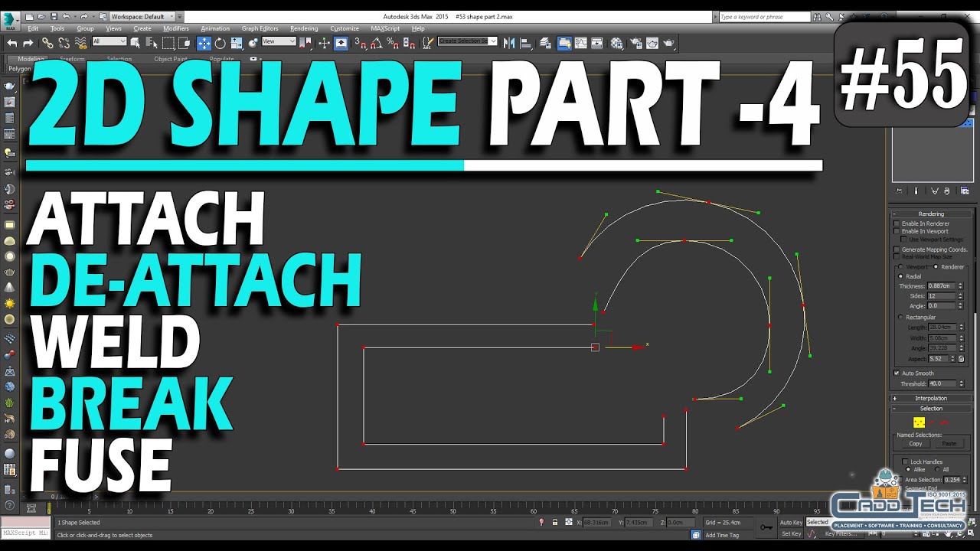Open the Modifiers menu
This screenshot has height=551, width=980.
pyautogui.click(x=176, y=28)
